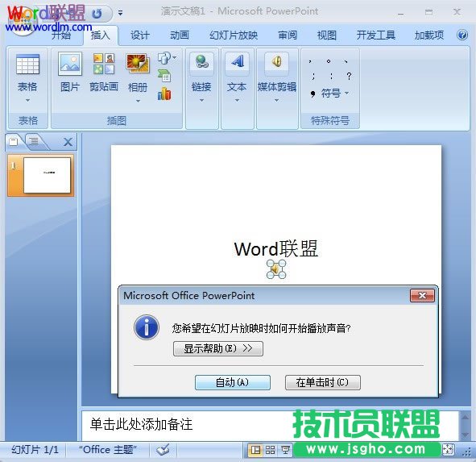Screen dimensions: 476x462
Task: Click 显示帮助(E) >> button
Action: point(218,348)
